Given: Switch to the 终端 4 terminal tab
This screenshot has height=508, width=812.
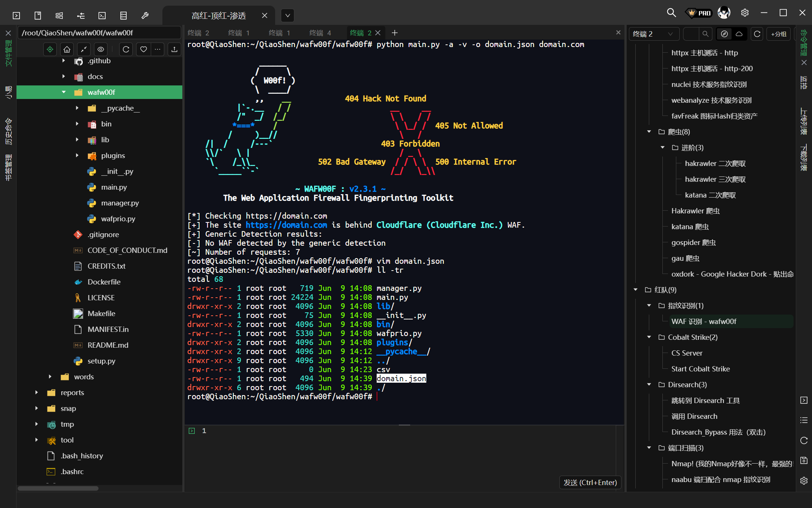Looking at the screenshot, I should point(320,33).
